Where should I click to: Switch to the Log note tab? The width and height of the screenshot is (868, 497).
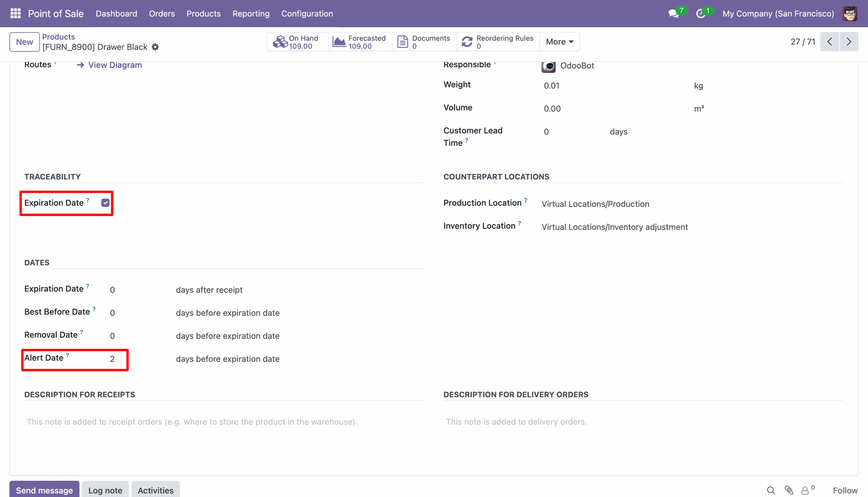click(105, 490)
